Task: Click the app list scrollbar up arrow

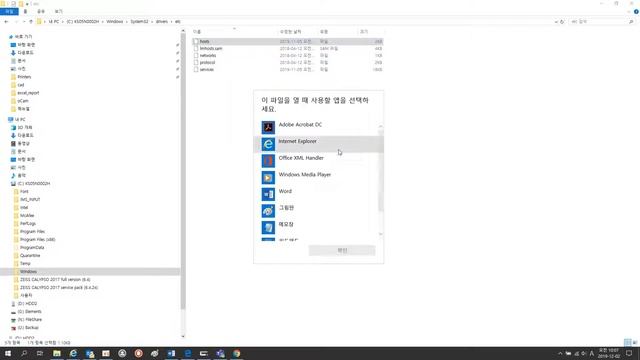Action: pyautogui.click(x=380, y=127)
